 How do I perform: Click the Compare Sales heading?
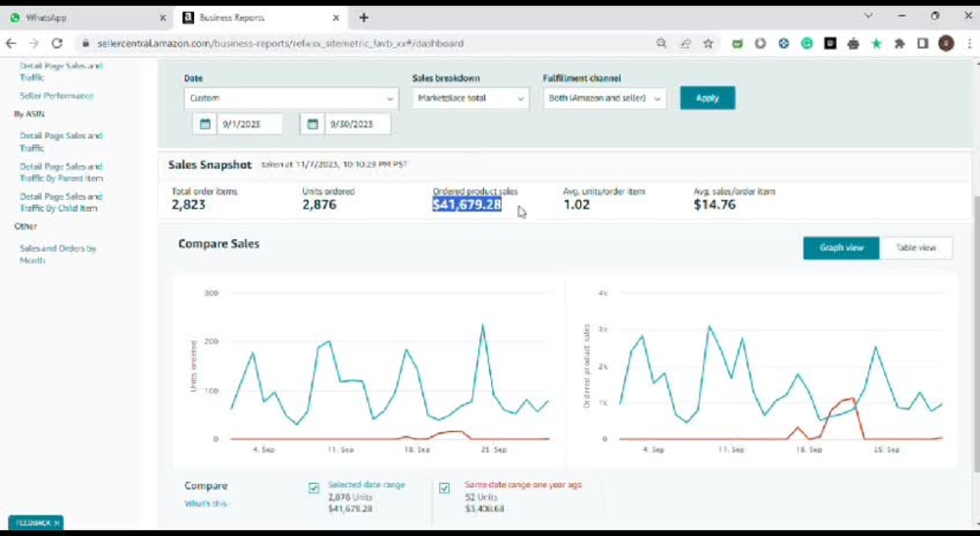click(x=219, y=244)
